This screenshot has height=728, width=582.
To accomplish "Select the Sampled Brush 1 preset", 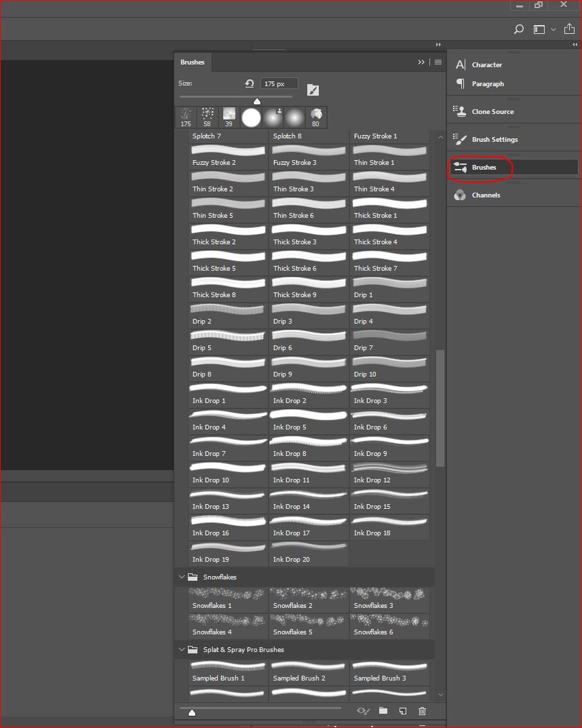I will [x=229, y=672].
